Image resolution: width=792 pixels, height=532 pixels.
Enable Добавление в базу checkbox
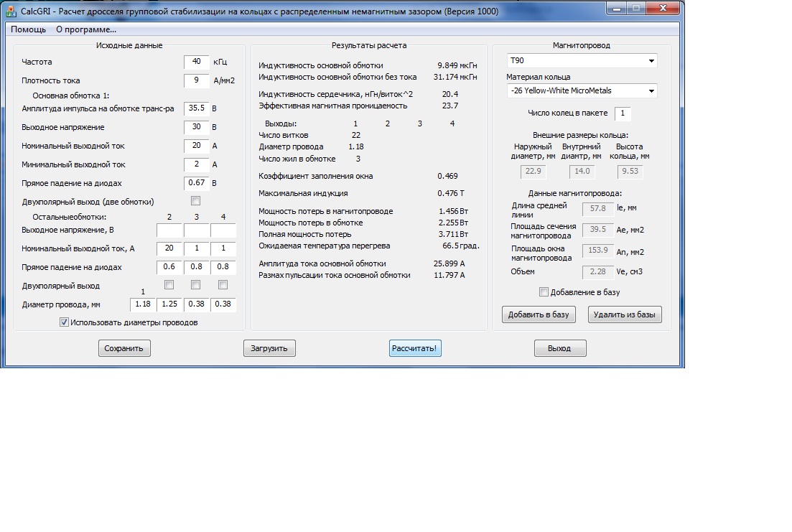tap(544, 292)
